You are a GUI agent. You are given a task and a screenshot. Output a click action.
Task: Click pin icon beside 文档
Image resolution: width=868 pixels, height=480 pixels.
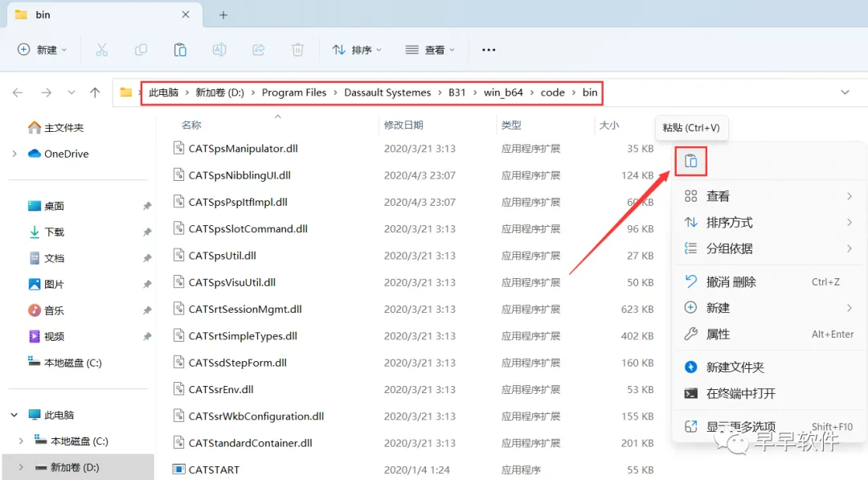coord(147,258)
